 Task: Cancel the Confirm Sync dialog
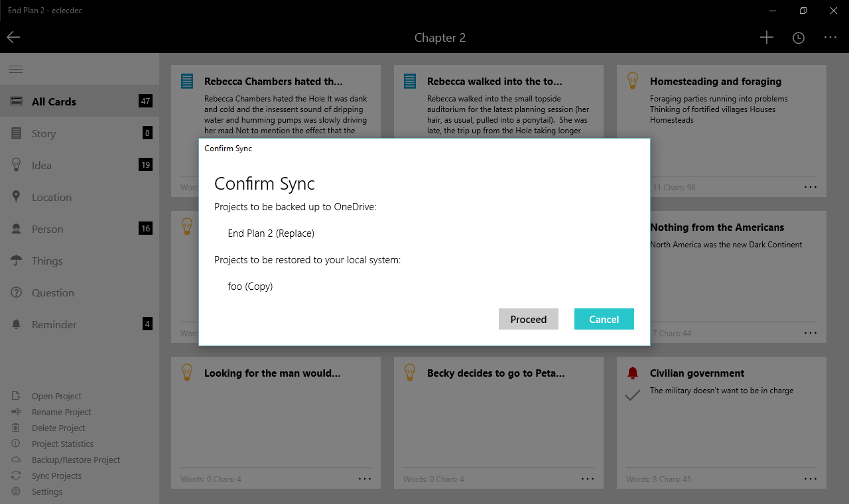[604, 319]
